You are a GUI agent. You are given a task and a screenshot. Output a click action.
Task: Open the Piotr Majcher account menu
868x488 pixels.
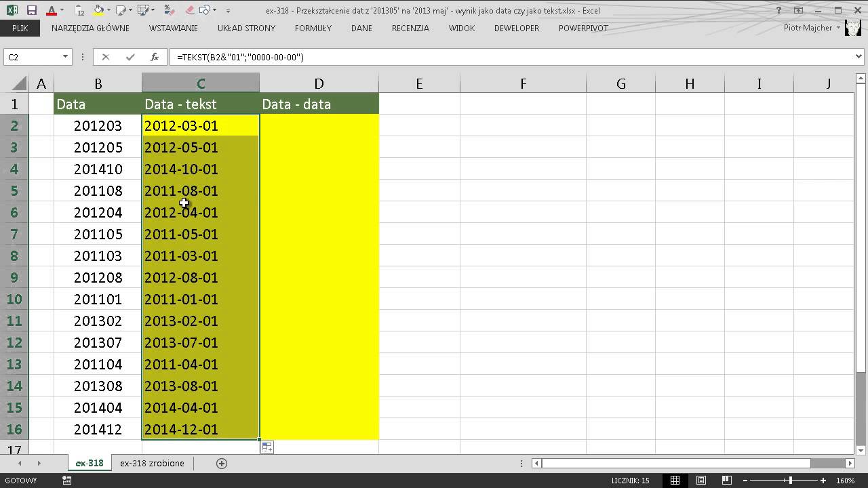point(812,28)
